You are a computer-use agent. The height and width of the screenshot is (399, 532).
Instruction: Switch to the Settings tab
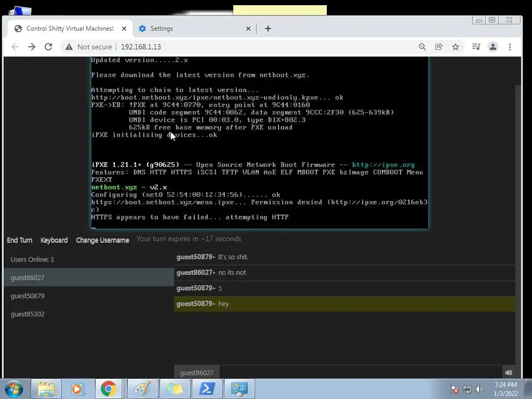point(193,29)
